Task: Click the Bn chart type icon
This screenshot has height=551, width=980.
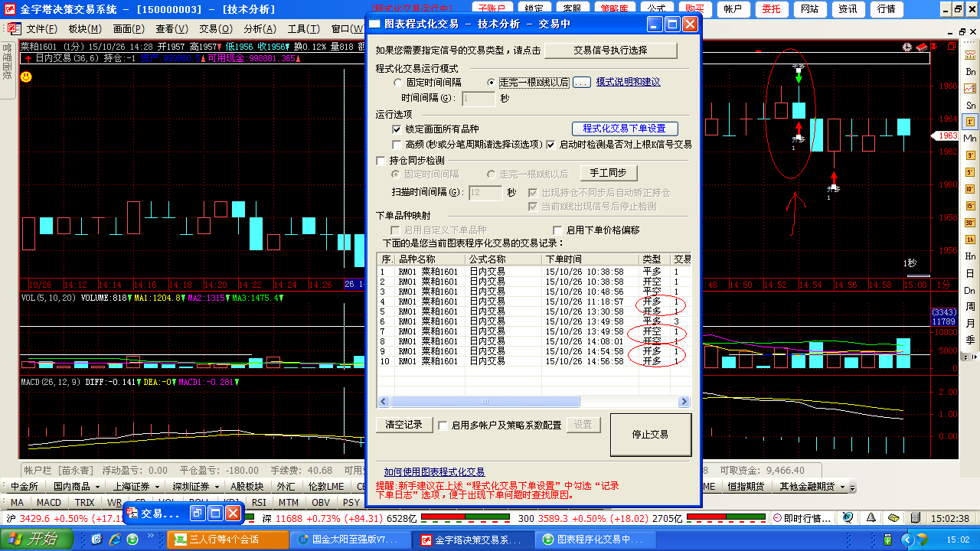Action: [x=970, y=71]
